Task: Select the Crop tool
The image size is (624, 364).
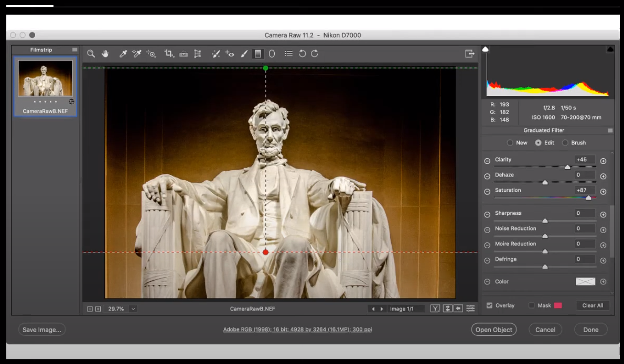Action: (168, 53)
